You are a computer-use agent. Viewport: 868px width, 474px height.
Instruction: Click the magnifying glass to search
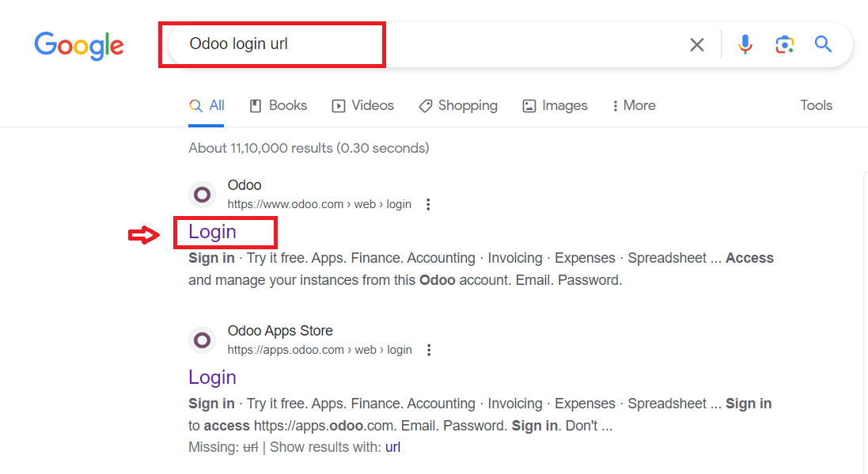pyautogui.click(x=823, y=45)
